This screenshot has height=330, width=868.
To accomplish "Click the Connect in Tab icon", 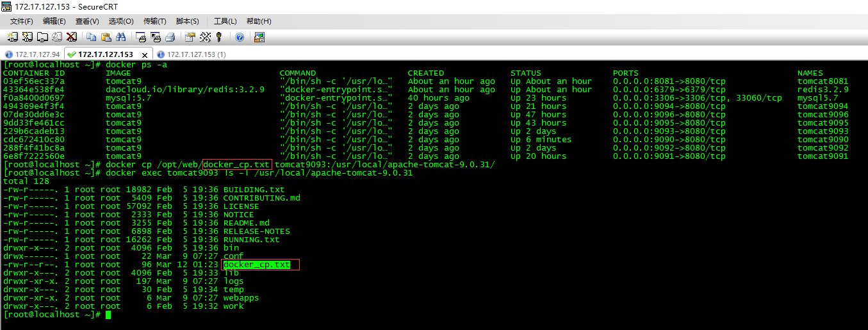I will click(42, 37).
